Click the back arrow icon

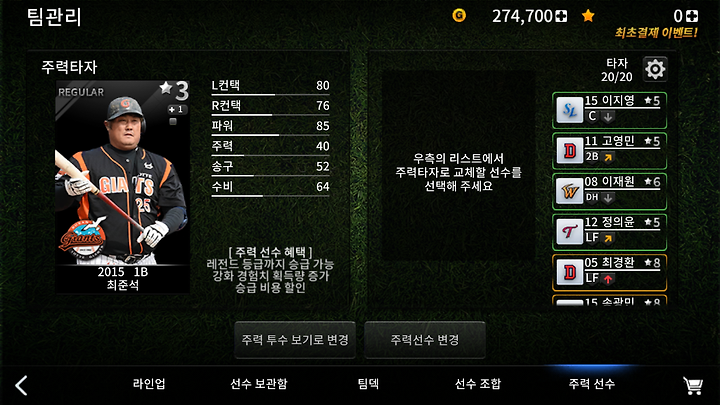click(x=21, y=385)
